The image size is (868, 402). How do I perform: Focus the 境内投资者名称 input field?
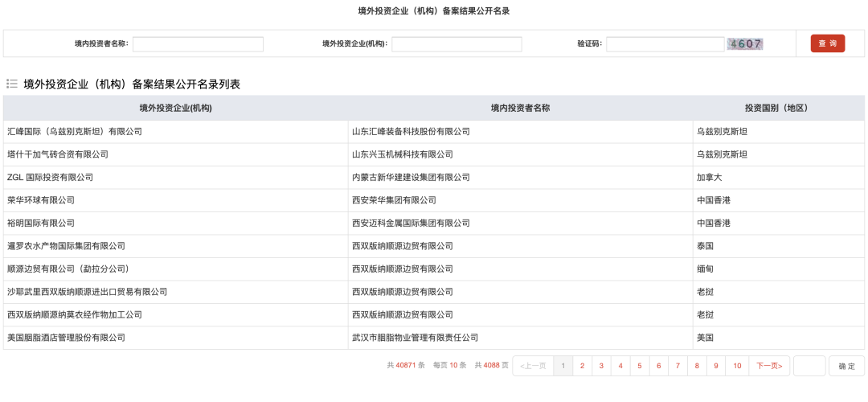point(199,44)
